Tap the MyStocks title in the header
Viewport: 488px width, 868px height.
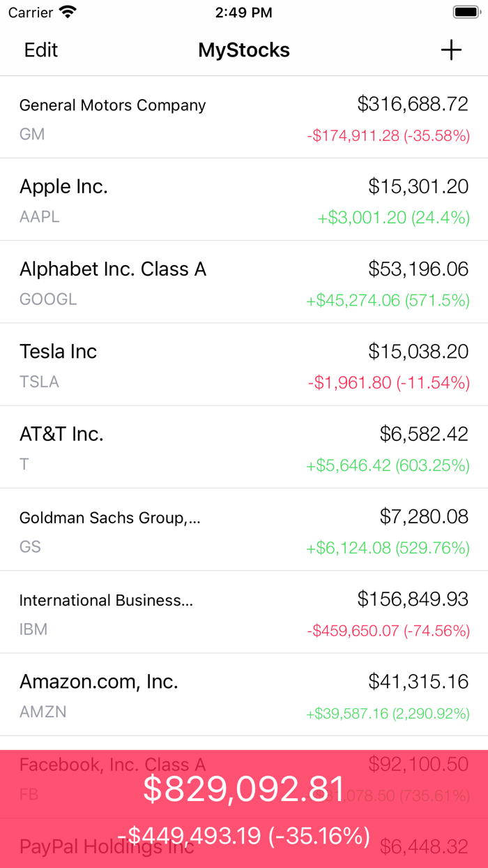click(x=243, y=50)
